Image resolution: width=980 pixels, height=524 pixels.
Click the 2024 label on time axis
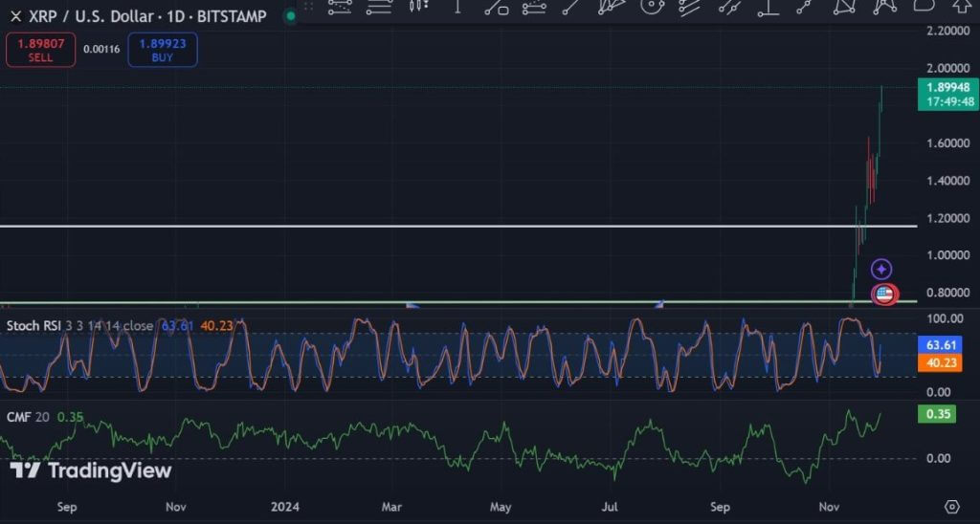click(285, 506)
